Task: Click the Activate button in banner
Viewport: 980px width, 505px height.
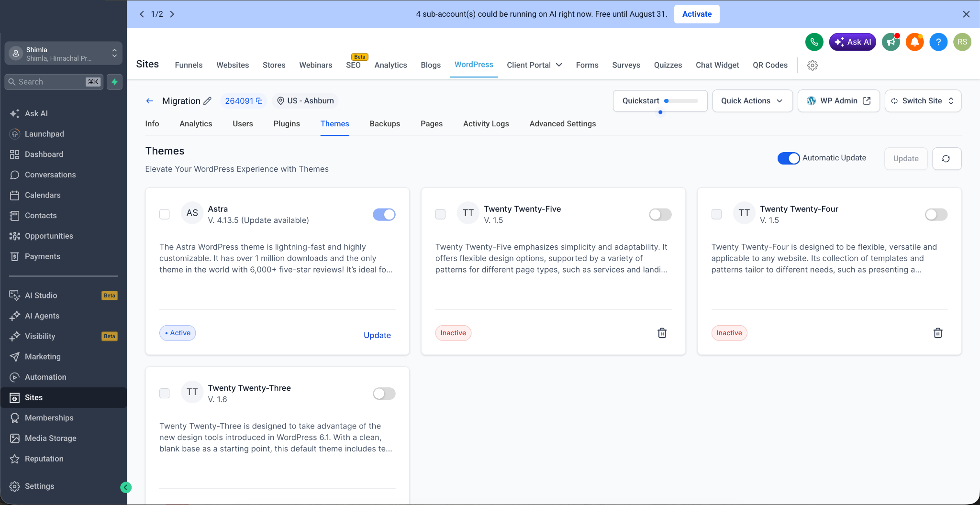Action: [696, 14]
